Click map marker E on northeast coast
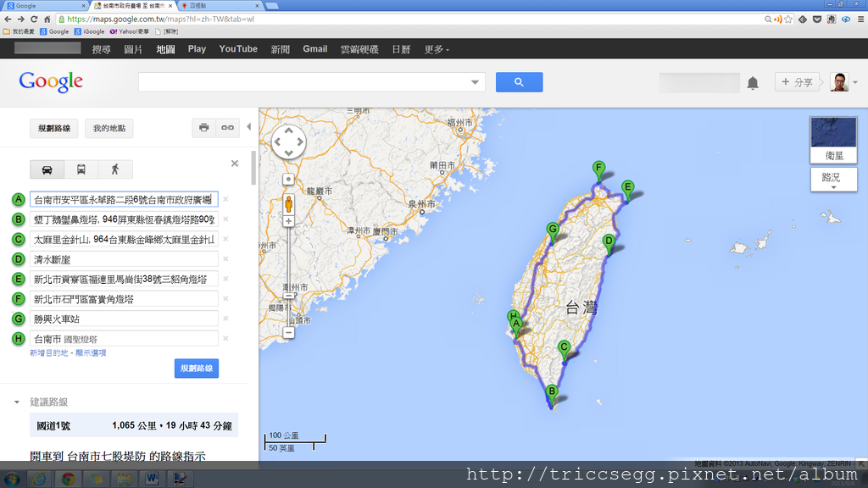 click(x=627, y=190)
